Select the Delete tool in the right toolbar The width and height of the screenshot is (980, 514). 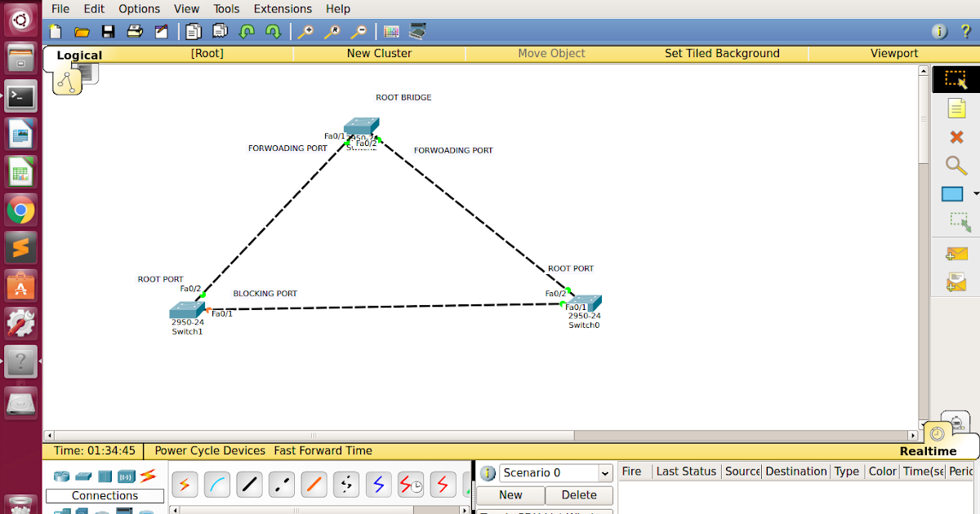(955, 136)
